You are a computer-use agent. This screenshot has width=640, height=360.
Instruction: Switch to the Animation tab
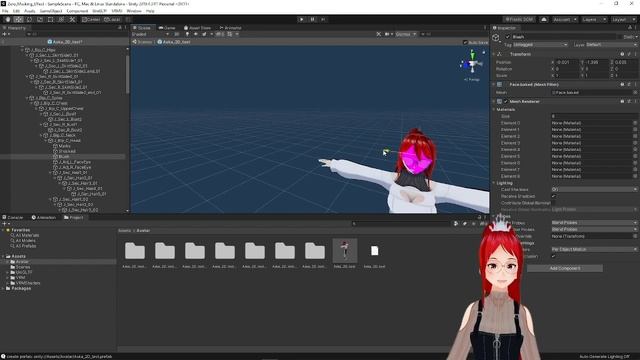coord(44,217)
